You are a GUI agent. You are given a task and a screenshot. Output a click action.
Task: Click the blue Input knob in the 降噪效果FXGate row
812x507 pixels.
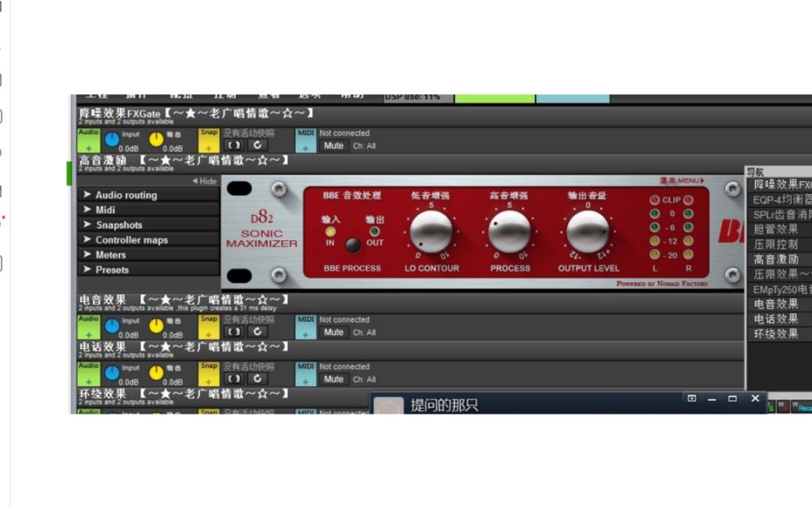[112, 140]
